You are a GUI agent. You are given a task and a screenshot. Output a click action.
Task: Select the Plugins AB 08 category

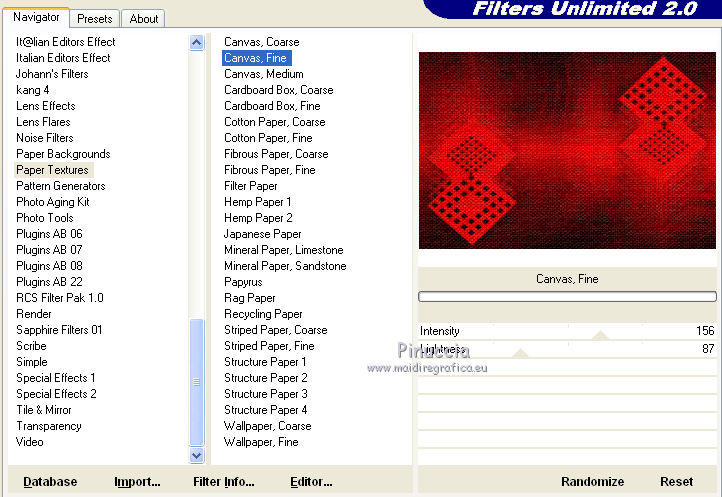[49, 266]
